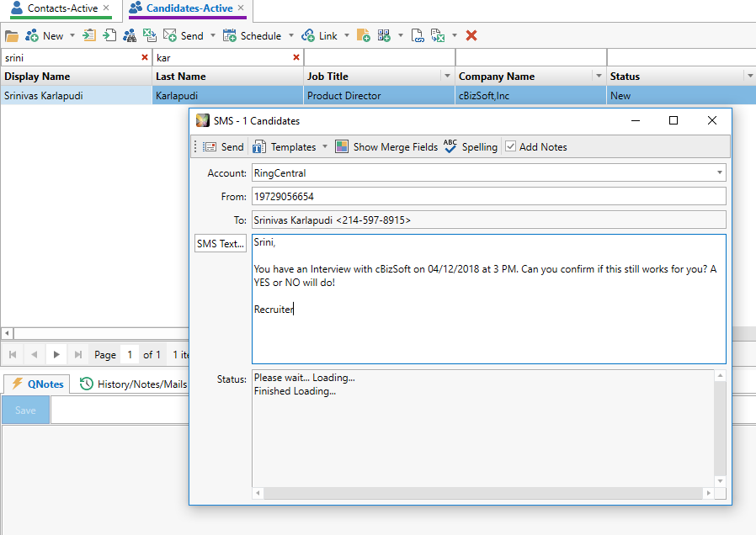This screenshot has height=535, width=756.
Task: Click the Send envelope button in the main toolbar
Action: click(184, 35)
